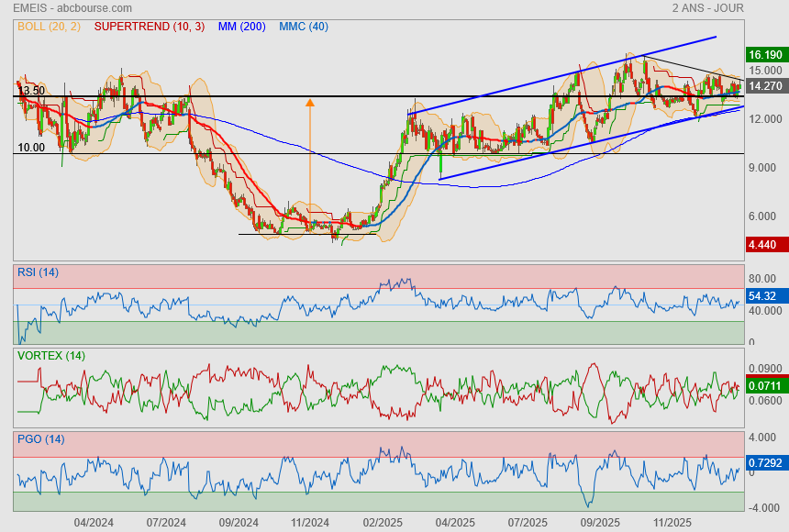
Task: Click the Vortex value 0.0711 tag
Action: 764,386
